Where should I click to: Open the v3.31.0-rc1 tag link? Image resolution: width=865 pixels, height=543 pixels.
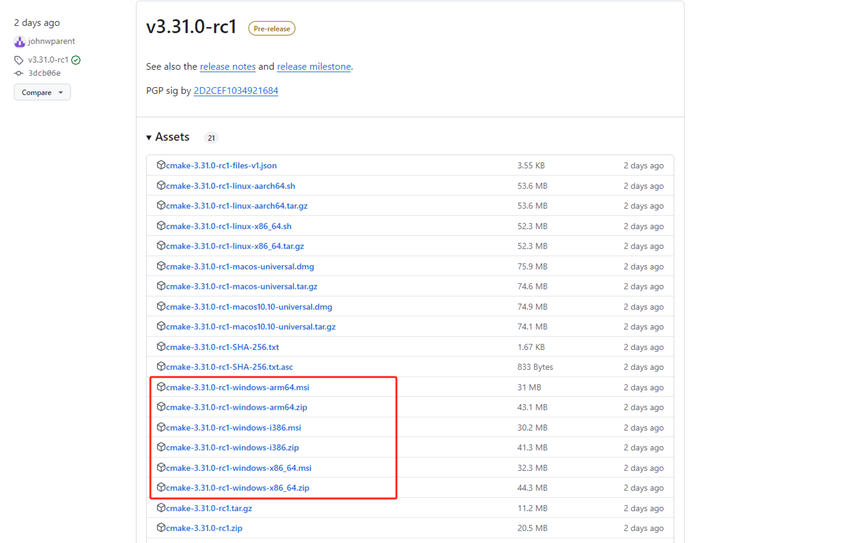click(48, 60)
